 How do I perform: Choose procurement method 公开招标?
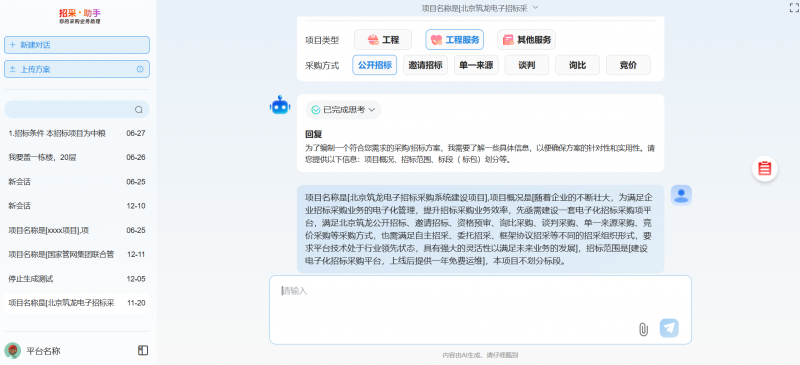click(374, 65)
